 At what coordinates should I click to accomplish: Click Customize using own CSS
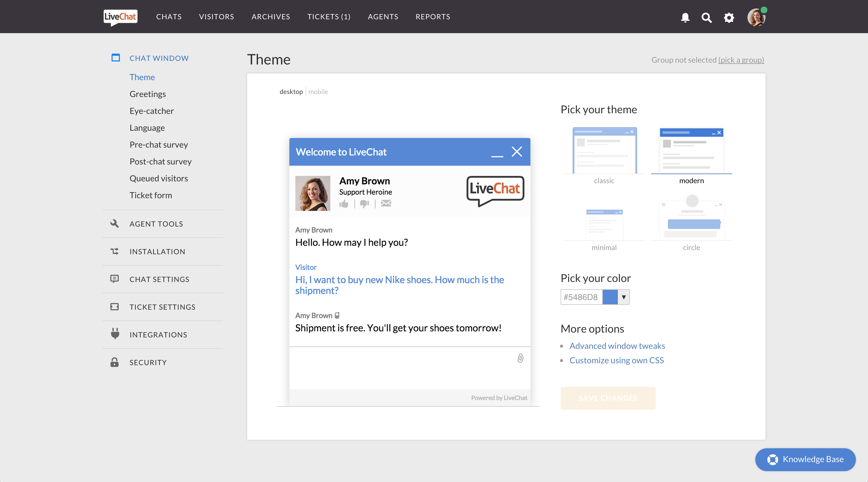616,360
